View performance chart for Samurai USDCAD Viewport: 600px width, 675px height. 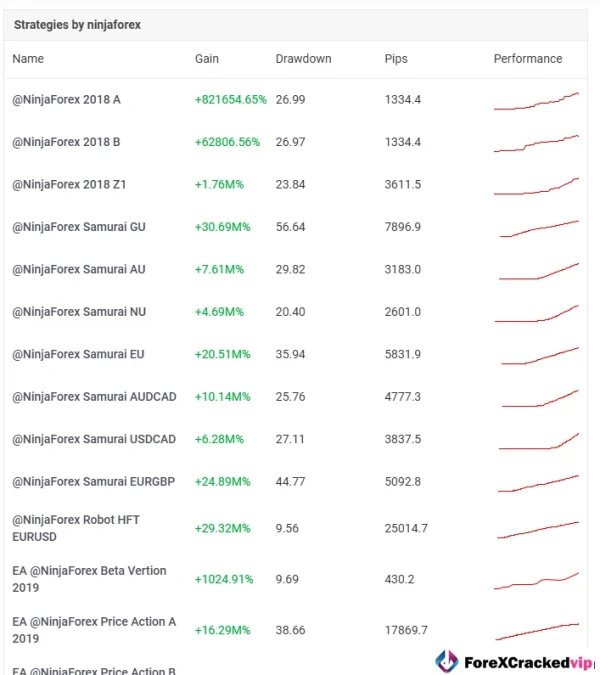(540, 440)
